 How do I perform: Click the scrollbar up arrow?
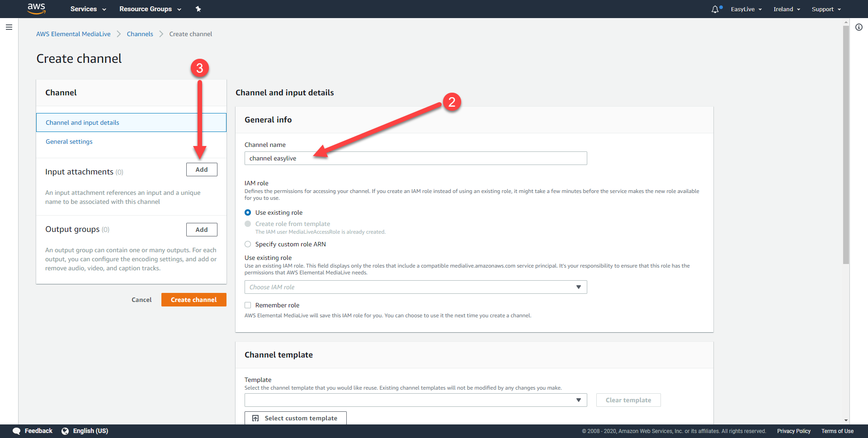pyautogui.click(x=846, y=22)
